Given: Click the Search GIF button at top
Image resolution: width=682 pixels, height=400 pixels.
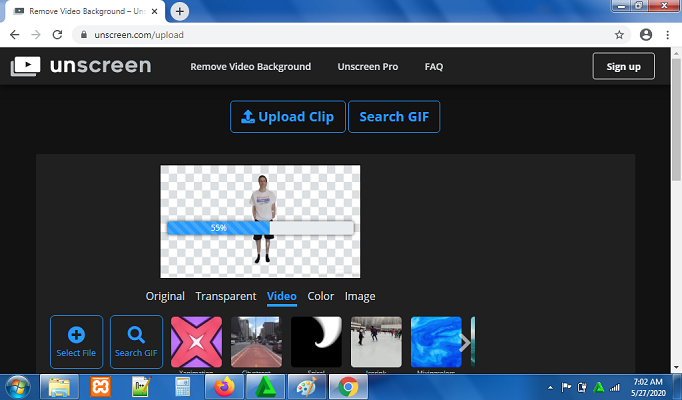Looking at the screenshot, I should point(394,117).
